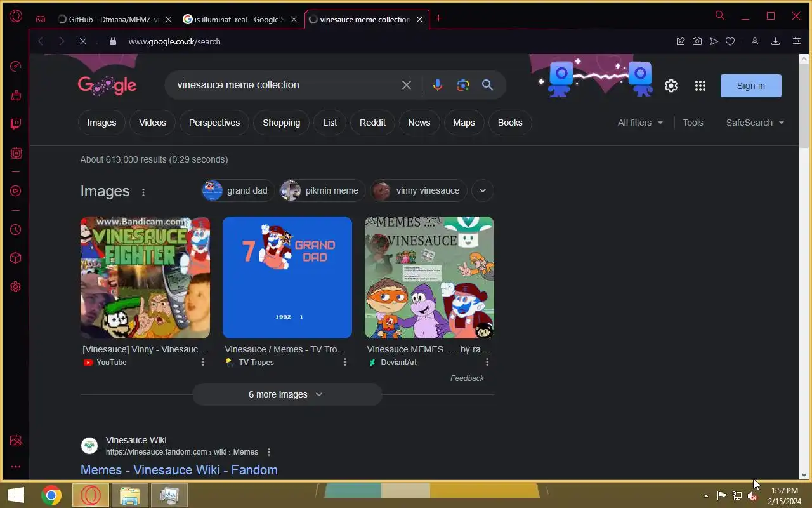Click the heart bookmark icon in address bar
Screen dimensions: 812x508
(x=730, y=41)
